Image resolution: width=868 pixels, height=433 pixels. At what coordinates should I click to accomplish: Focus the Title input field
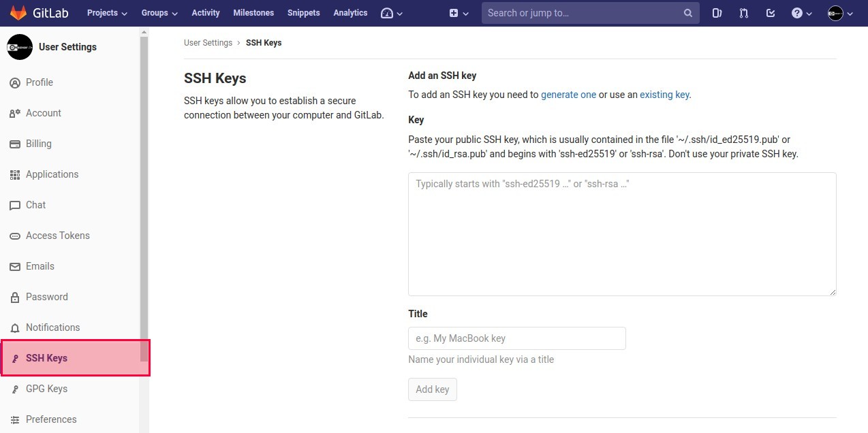coord(517,338)
